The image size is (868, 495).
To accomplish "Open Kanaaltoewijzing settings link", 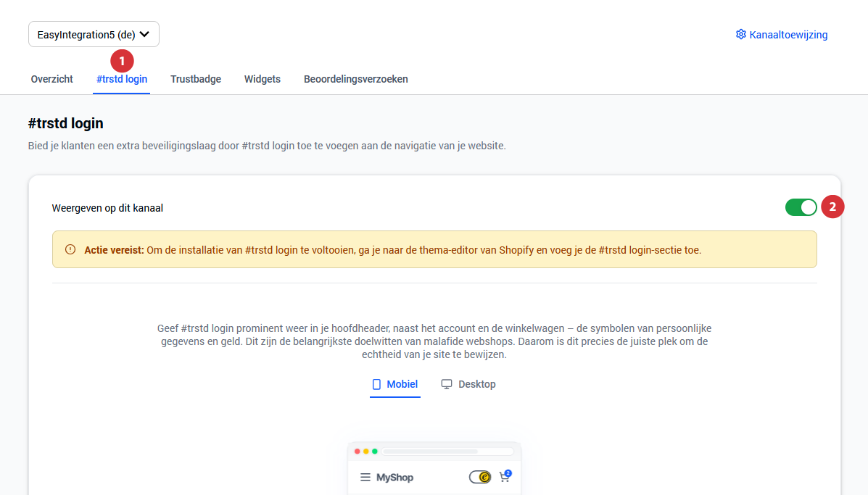I will [x=781, y=35].
